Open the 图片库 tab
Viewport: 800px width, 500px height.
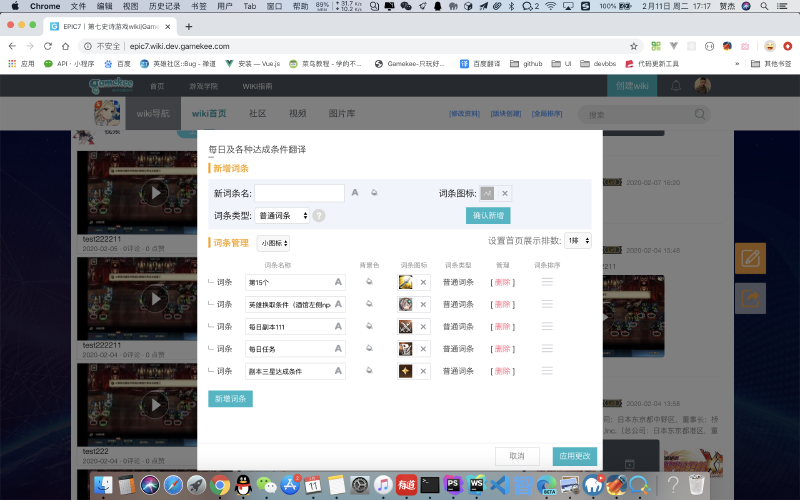tap(342, 113)
